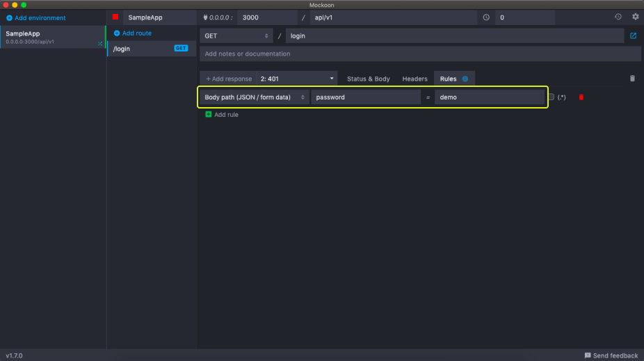Screen dimensions: 644x361
Task: Open the GET method dropdown
Action: pyautogui.click(x=236, y=35)
